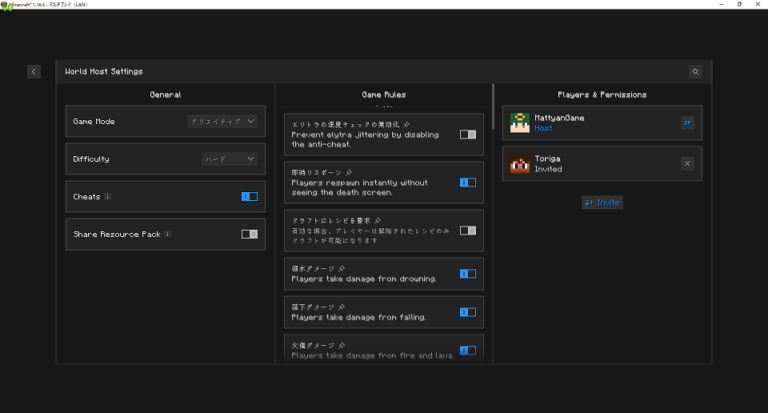Click the Players & Permissions header
The image size is (768, 413).
pos(602,95)
